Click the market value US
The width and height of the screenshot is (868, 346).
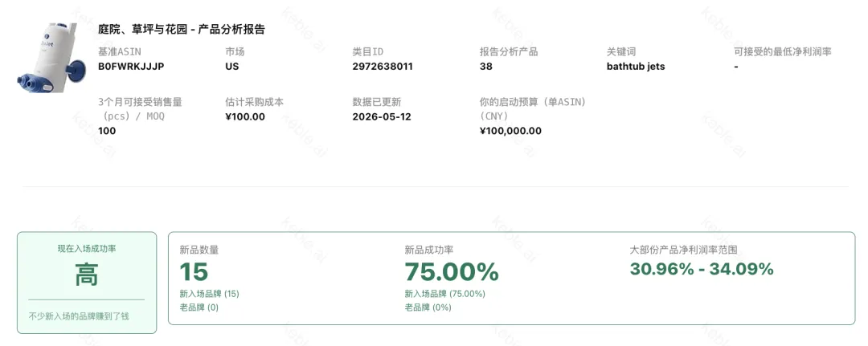click(x=232, y=67)
